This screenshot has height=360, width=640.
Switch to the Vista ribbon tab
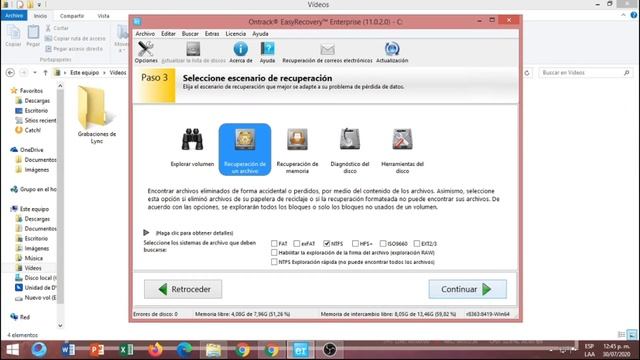click(103, 16)
